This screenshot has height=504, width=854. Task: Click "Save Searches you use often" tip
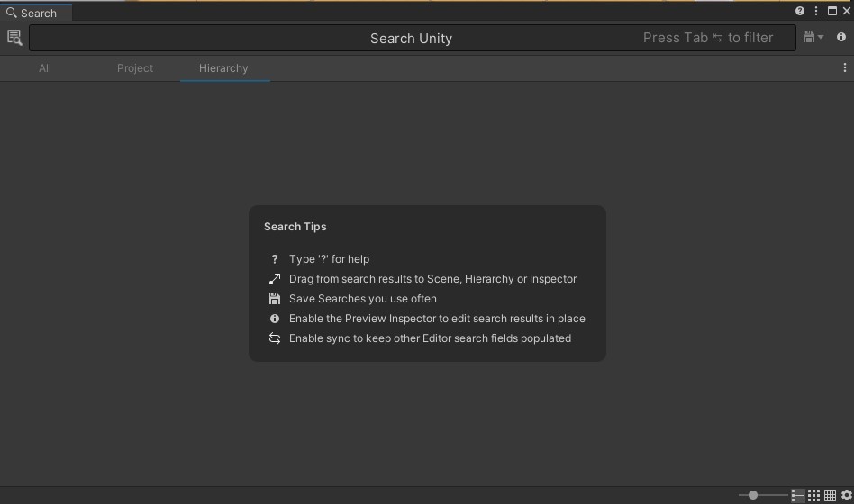pyautogui.click(x=363, y=299)
